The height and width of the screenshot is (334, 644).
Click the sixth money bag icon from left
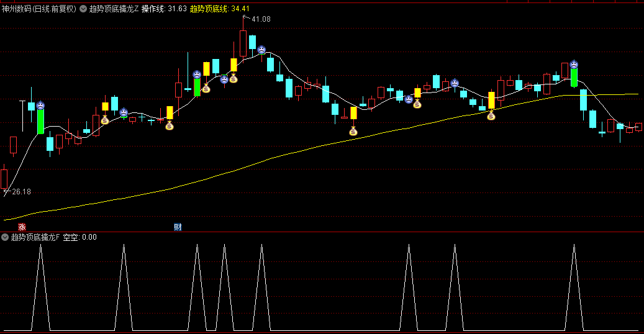[x=417, y=104]
